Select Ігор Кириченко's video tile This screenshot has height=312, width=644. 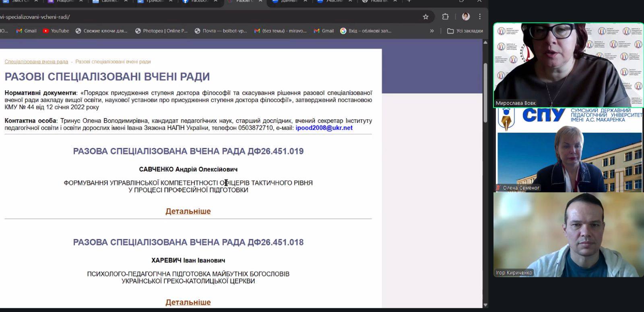568,235
